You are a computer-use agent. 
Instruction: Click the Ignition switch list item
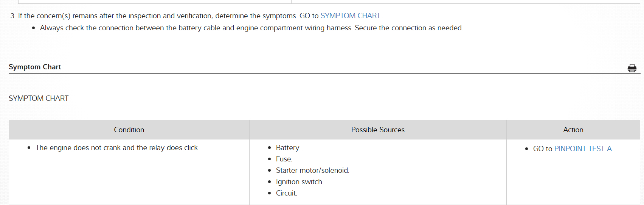tap(299, 182)
